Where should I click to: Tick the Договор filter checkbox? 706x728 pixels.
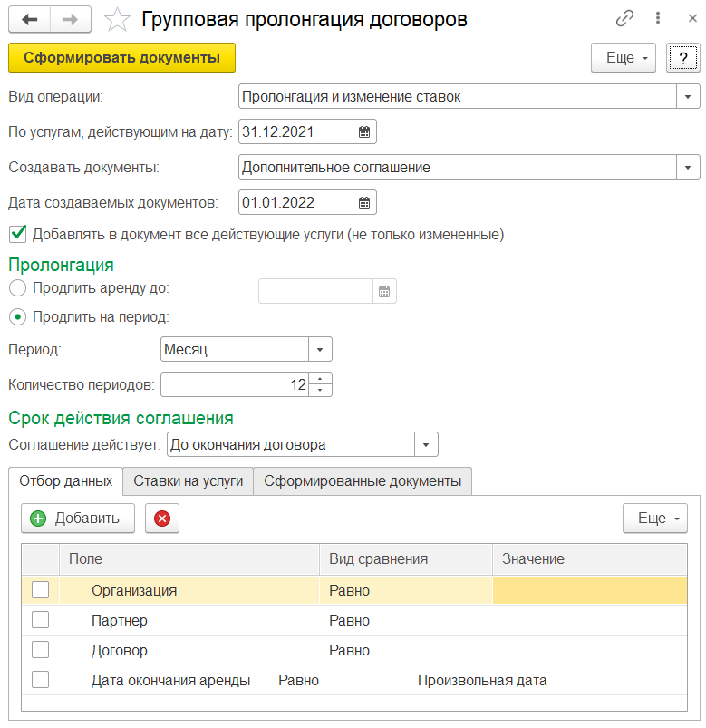[x=41, y=650]
